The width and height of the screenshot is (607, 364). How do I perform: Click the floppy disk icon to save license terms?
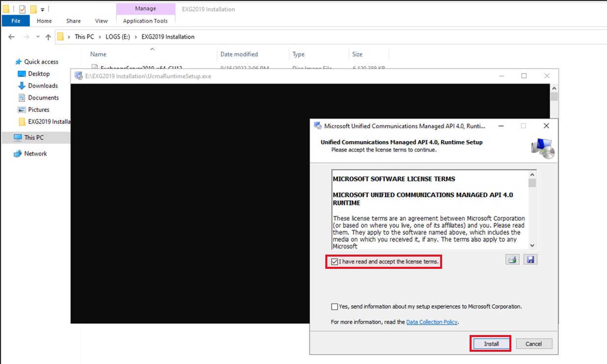tap(530, 259)
